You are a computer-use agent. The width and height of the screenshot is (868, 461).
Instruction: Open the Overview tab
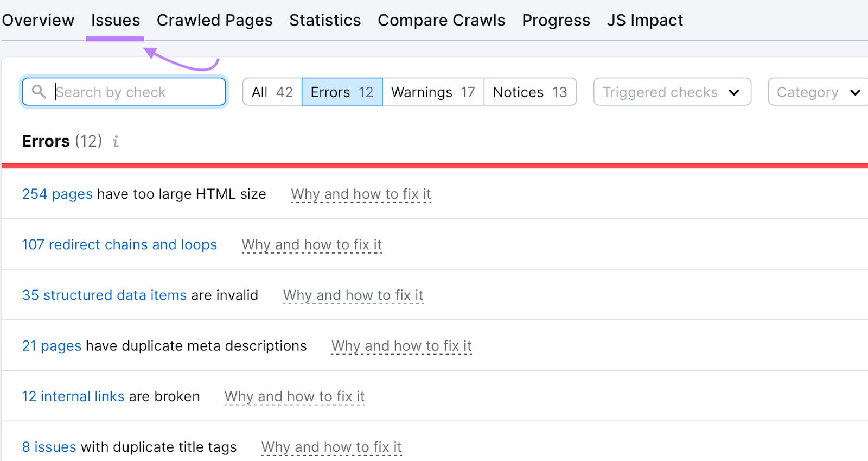point(38,20)
